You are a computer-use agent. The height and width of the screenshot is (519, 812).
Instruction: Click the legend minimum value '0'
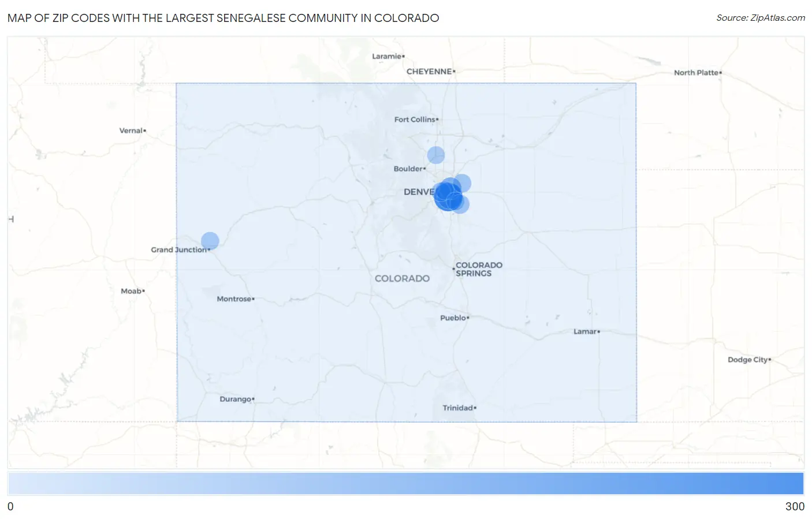point(10,506)
